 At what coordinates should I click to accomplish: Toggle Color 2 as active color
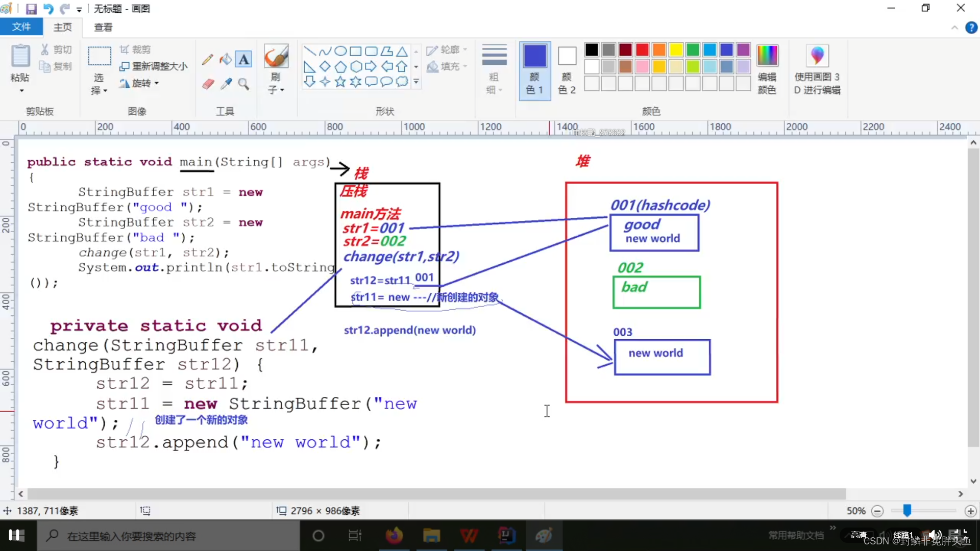[567, 70]
